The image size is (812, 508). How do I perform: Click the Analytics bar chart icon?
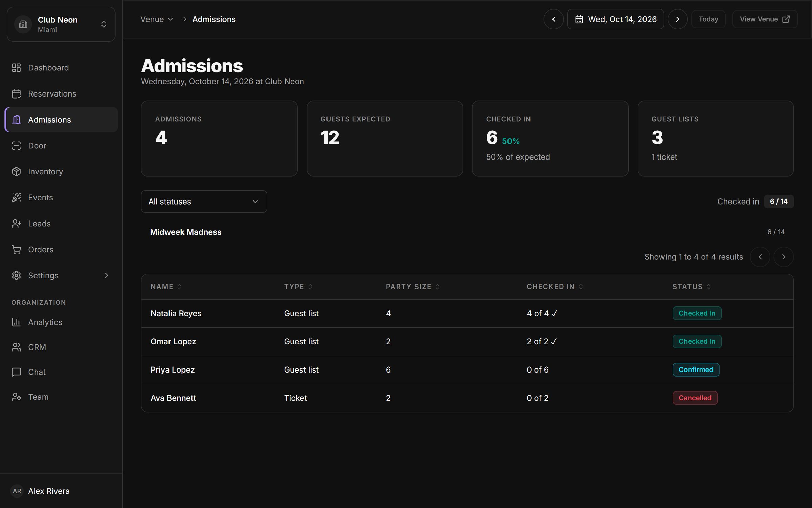pyautogui.click(x=16, y=322)
